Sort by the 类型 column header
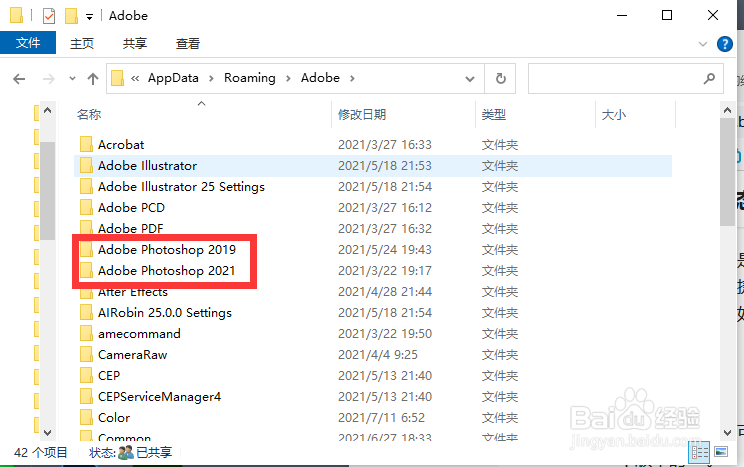Viewport: 744px width, 467px height. pos(493,114)
